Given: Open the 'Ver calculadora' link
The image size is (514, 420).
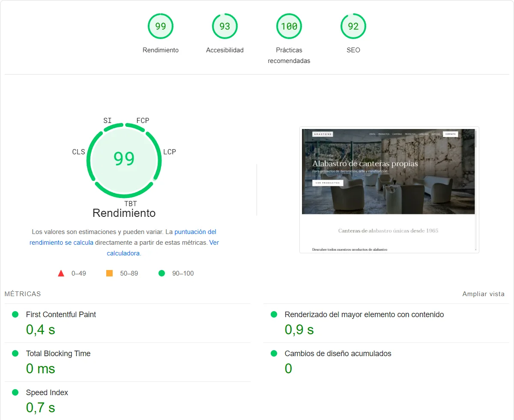Looking at the screenshot, I should click(x=124, y=253).
